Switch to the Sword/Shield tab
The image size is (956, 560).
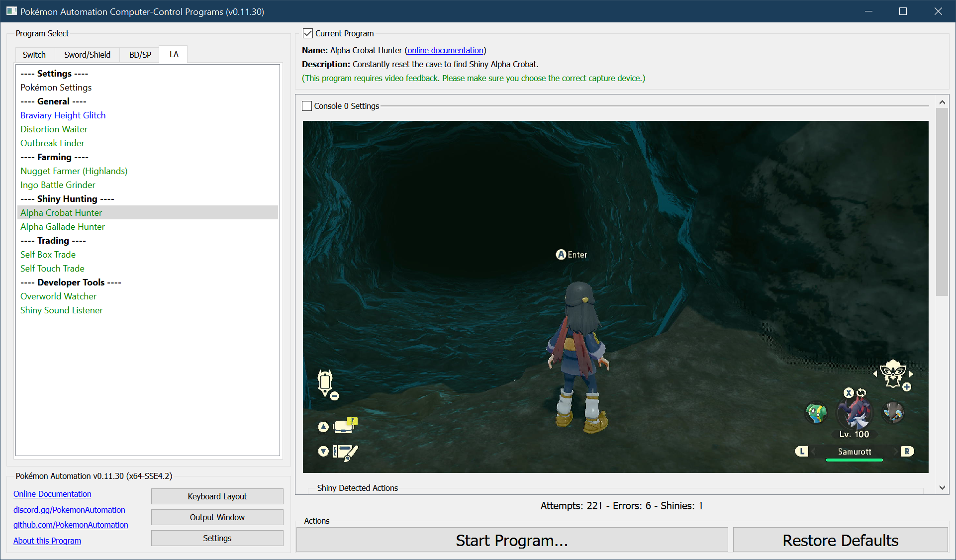[x=87, y=55]
